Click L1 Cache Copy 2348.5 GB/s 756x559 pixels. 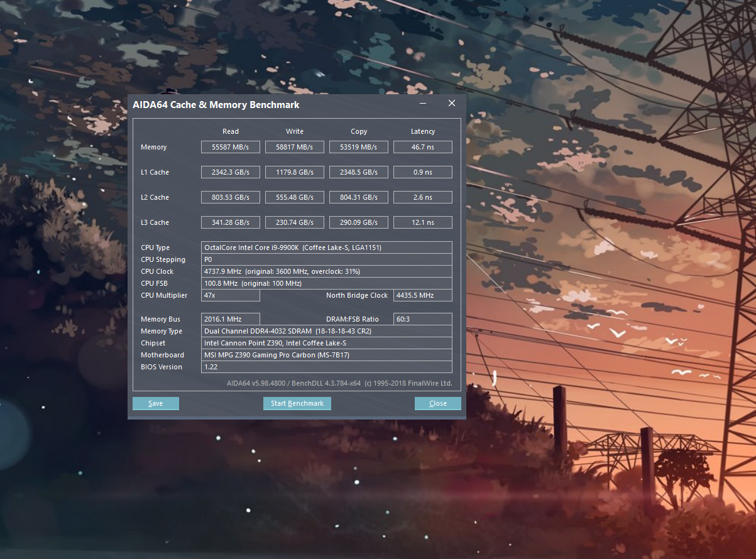click(359, 172)
